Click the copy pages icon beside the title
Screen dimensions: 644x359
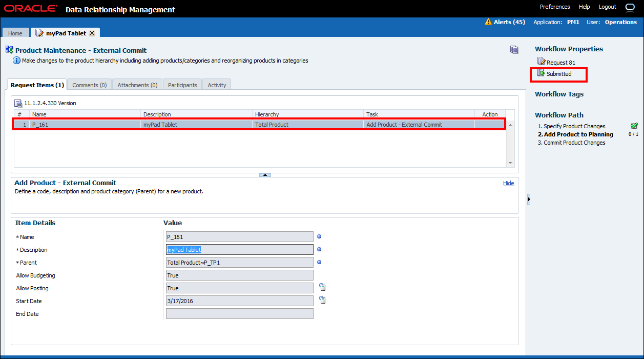514,50
